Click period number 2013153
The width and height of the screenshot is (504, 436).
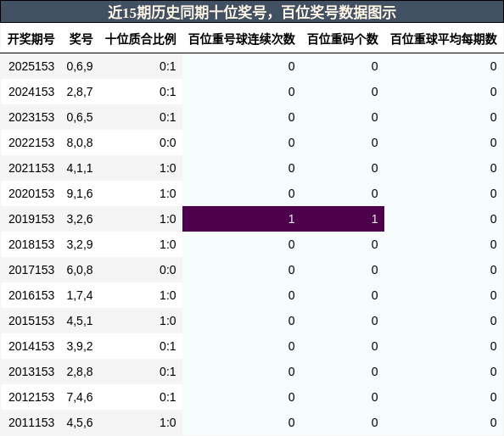click(31, 372)
